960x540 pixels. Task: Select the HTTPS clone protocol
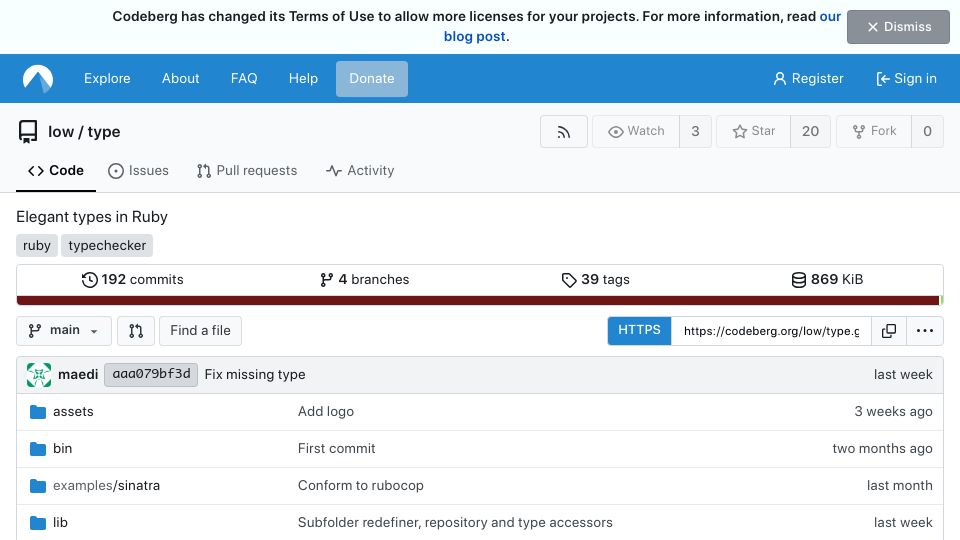click(639, 331)
